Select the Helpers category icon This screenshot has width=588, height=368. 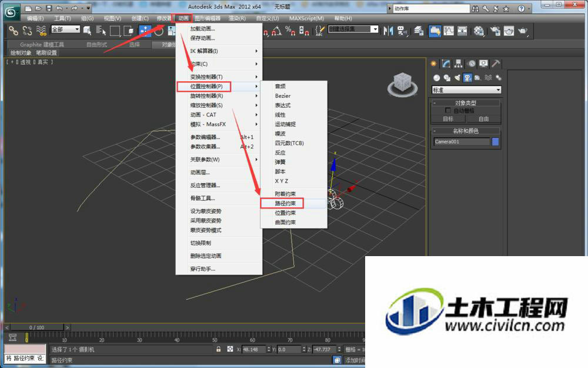tap(477, 78)
